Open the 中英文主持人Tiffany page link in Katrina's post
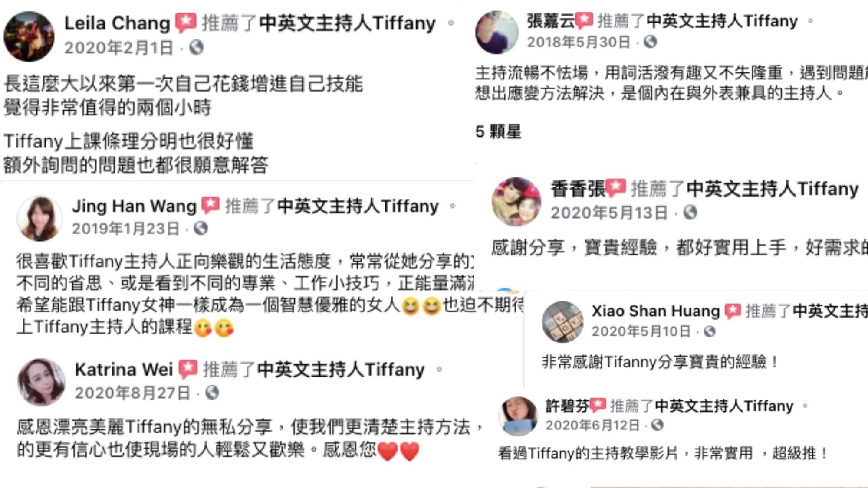Image resolution: width=868 pixels, height=488 pixels. [341, 370]
